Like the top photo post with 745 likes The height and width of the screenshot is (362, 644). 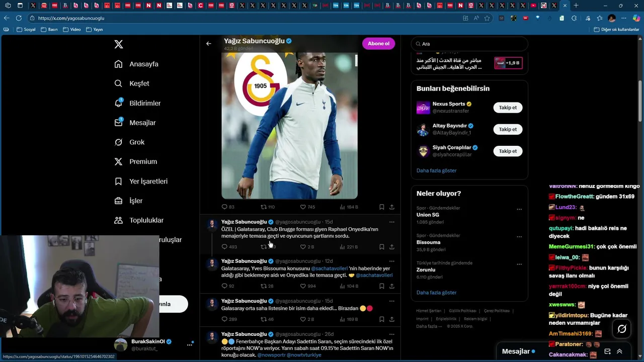(303, 207)
